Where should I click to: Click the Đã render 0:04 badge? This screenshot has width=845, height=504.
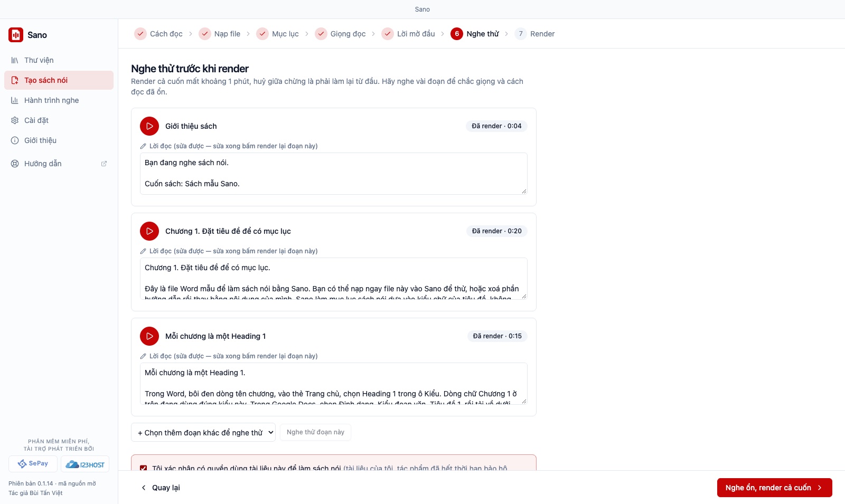496,126
